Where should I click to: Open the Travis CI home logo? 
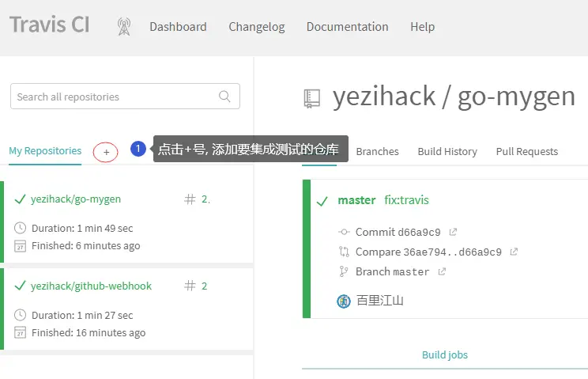click(50, 25)
